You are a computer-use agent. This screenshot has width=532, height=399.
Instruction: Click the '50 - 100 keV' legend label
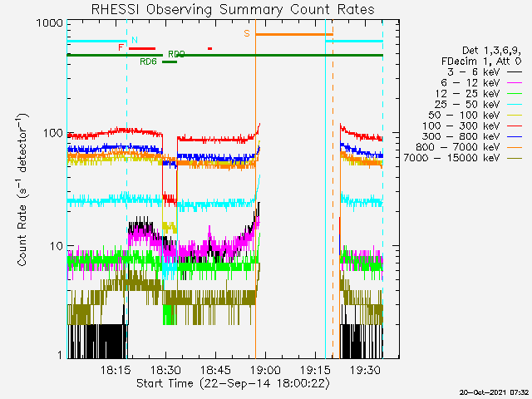coord(464,115)
